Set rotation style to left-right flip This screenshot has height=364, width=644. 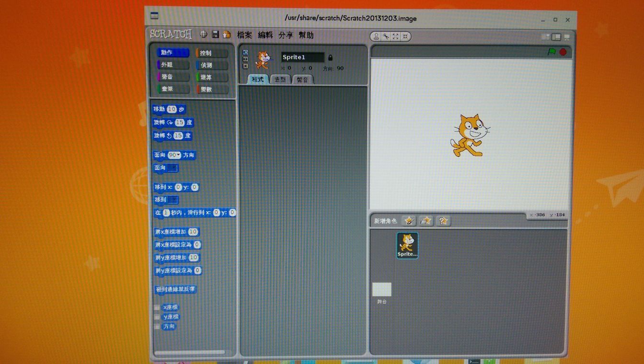pos(245,59)
